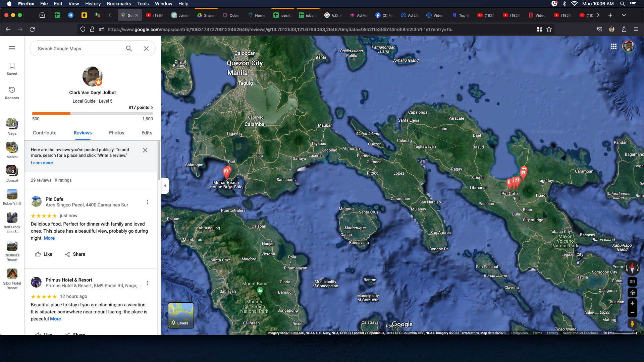Zoom in on the map
644x362 pixels.
tap(632, 303)
